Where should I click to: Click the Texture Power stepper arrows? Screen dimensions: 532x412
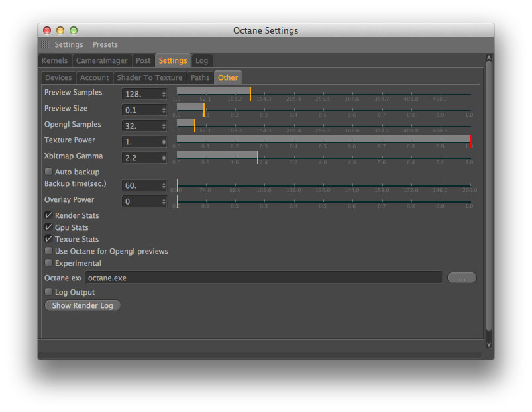pyautogui.click(x=164, y=142)
